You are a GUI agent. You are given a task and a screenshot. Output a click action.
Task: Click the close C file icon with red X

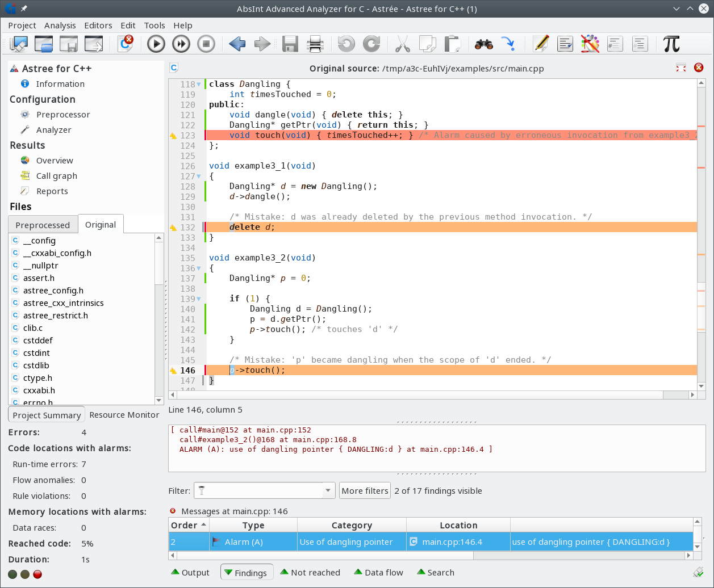tap(126, 44)
